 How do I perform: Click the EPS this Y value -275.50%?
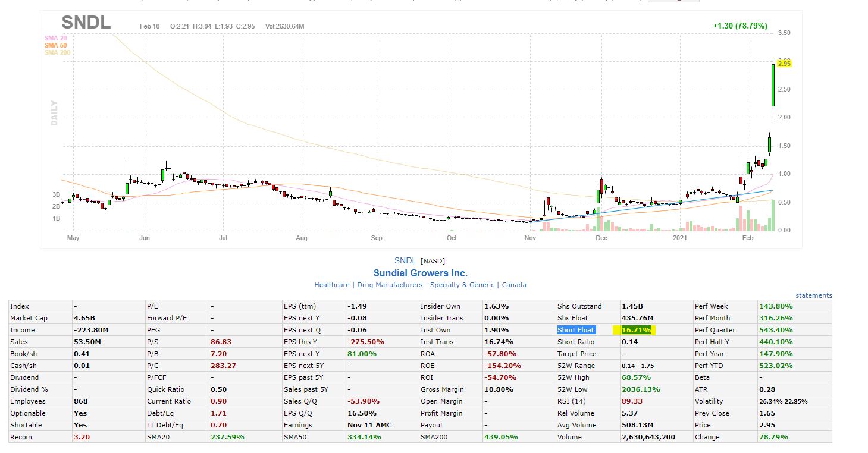click(x=366, y=342)
